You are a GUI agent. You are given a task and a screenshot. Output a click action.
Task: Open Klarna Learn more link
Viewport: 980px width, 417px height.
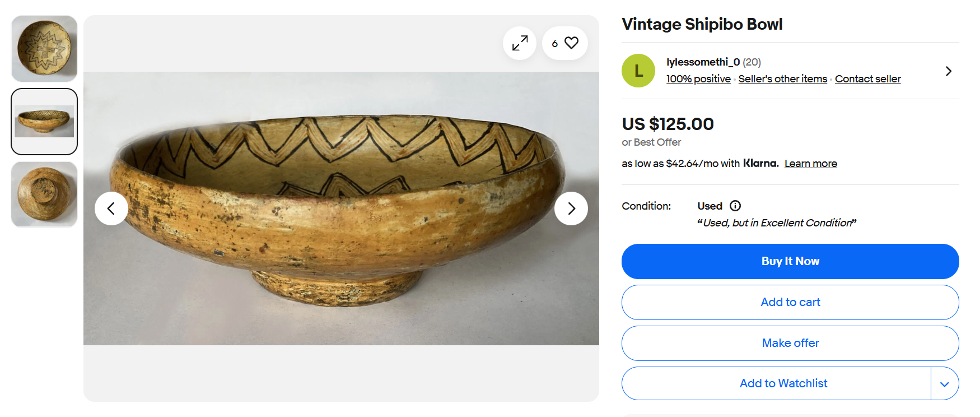tap(810, 164)
